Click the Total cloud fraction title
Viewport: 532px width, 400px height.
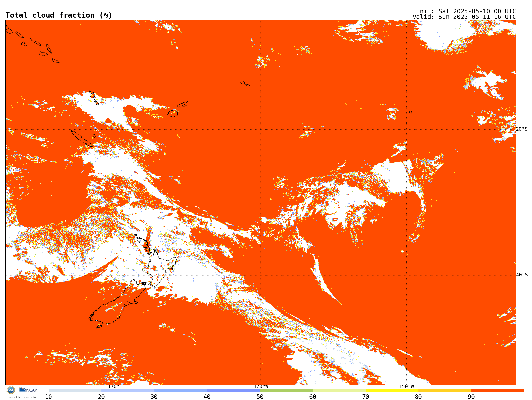59,15
